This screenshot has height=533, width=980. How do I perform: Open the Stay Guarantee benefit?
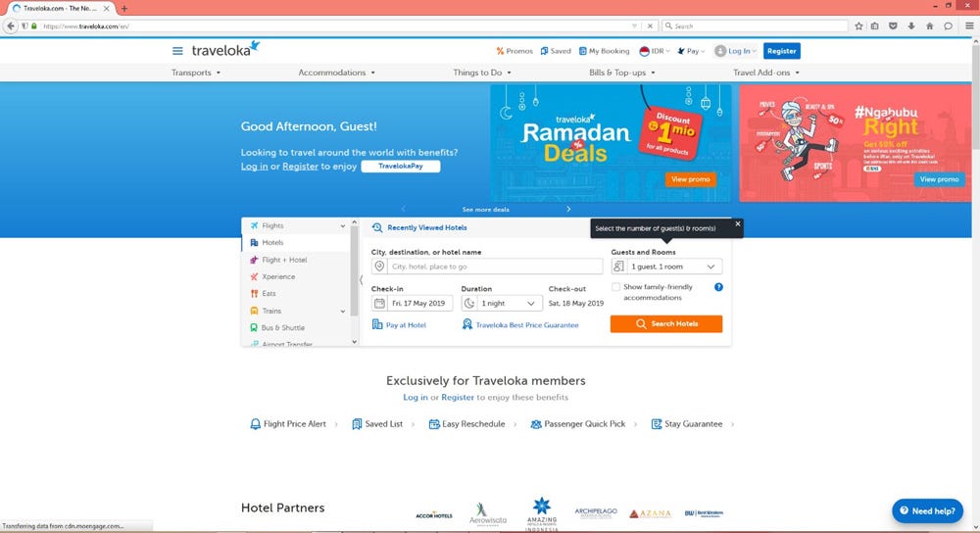tap(692, 424)
